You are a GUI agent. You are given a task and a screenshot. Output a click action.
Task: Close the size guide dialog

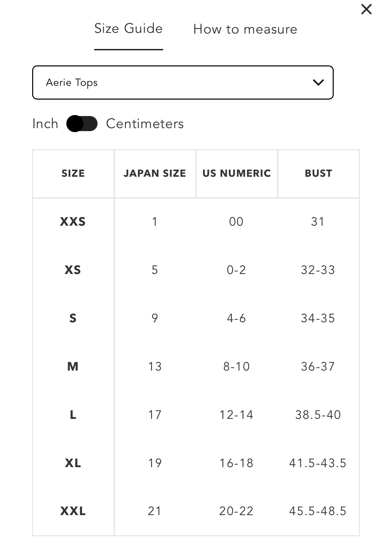(x=366, y=9)
